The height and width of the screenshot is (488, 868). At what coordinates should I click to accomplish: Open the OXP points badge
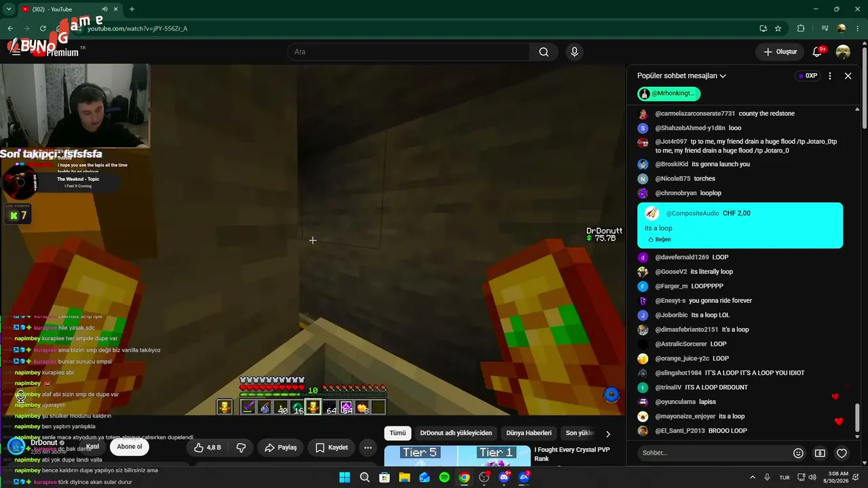click(x=807, y=76)
